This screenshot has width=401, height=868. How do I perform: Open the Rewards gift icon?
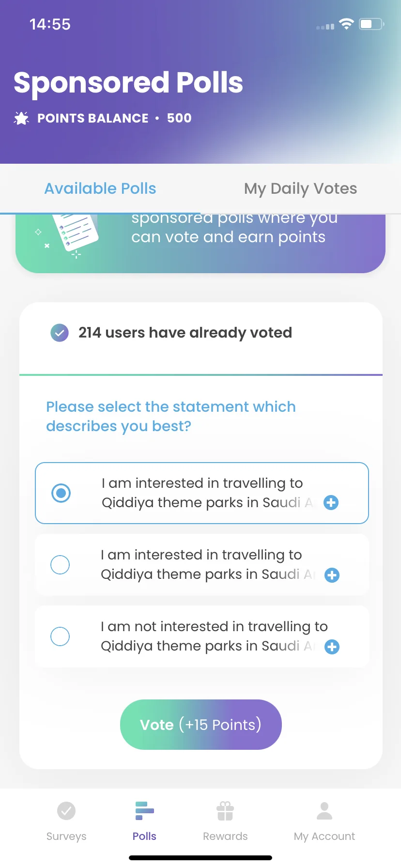[x=225, y=810]
